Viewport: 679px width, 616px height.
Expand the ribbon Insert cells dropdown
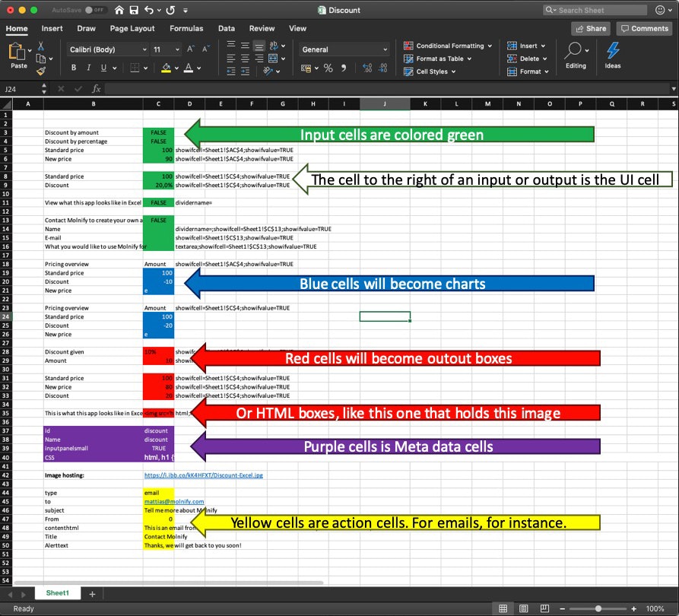526,46
